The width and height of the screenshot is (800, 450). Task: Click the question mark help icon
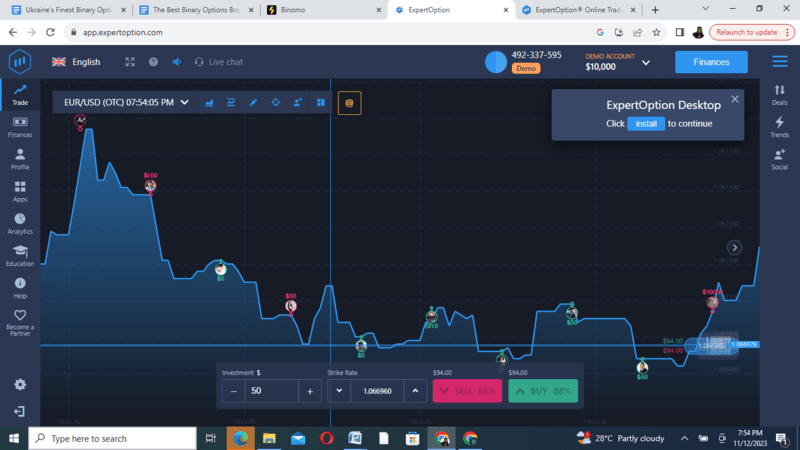(153, 62)
